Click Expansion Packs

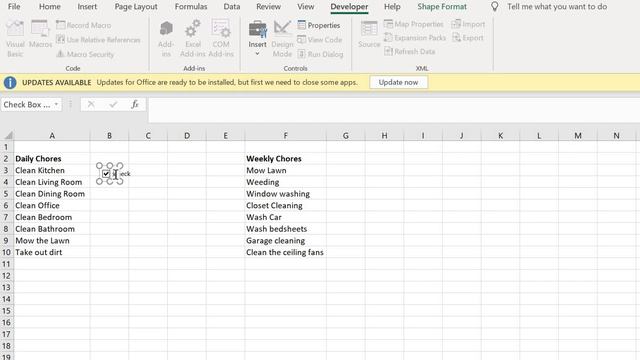pos(415,38)
